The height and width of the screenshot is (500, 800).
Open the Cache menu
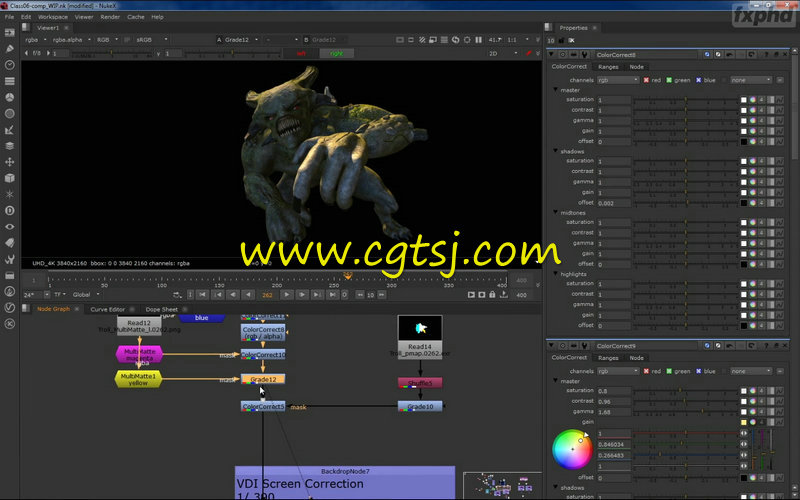pos(135,17)
